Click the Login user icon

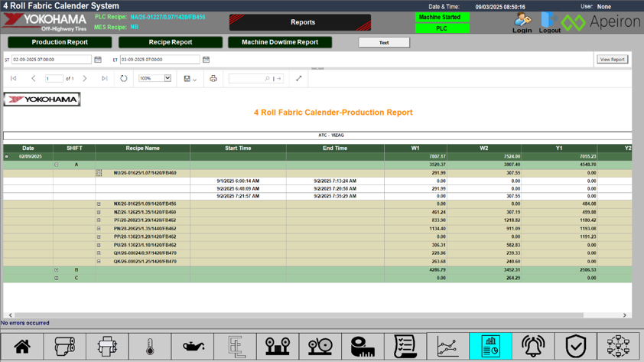pyautogui.click(x=522, y=22)
